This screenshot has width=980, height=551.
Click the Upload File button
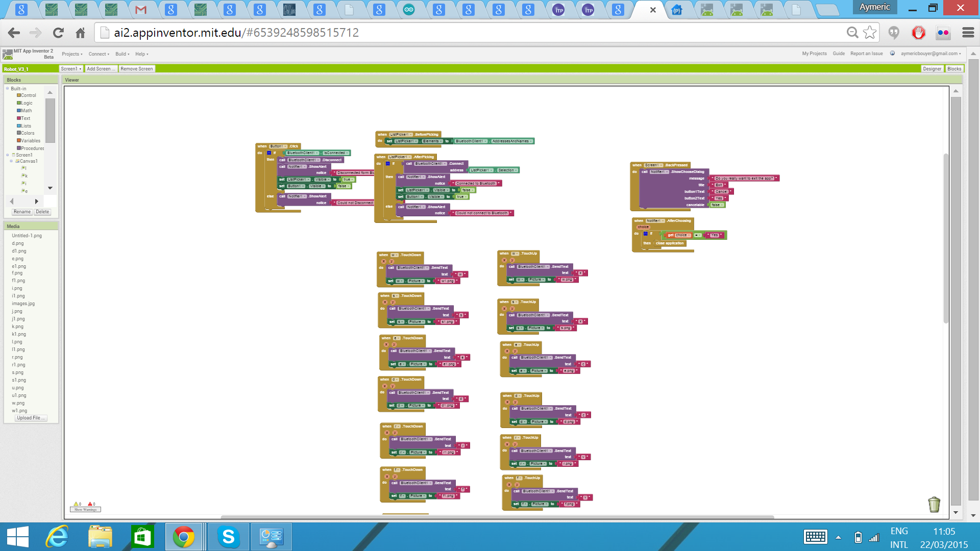[x=31, y=418]
